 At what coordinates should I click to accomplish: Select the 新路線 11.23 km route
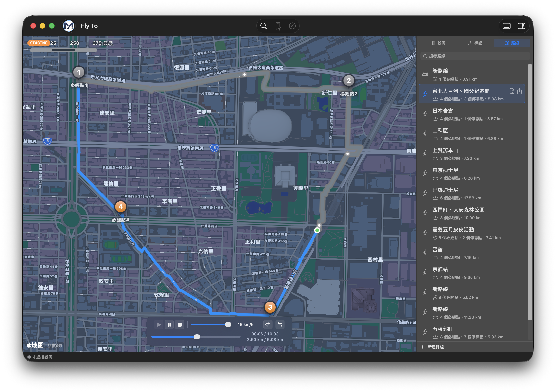[x=472, y=313]
